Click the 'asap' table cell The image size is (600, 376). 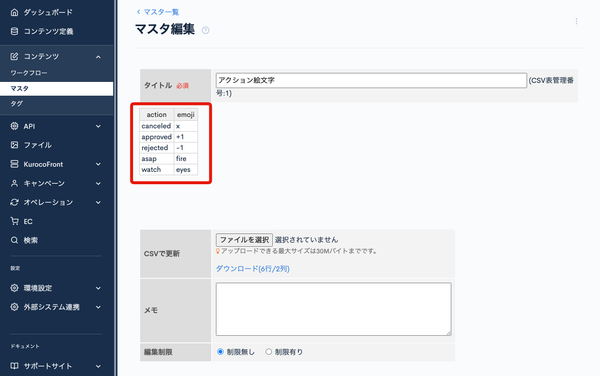157,159
